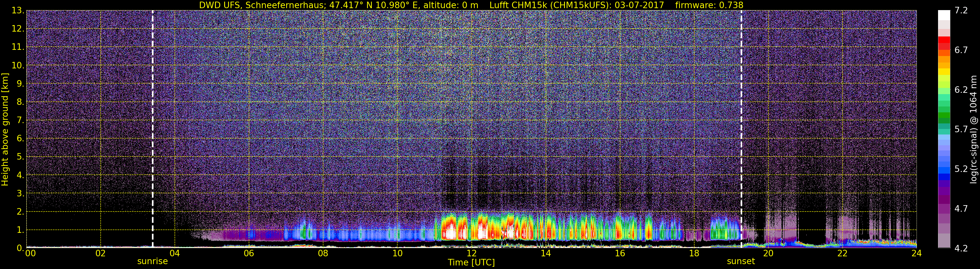Click the time axis tick '10'

point(397,253)
